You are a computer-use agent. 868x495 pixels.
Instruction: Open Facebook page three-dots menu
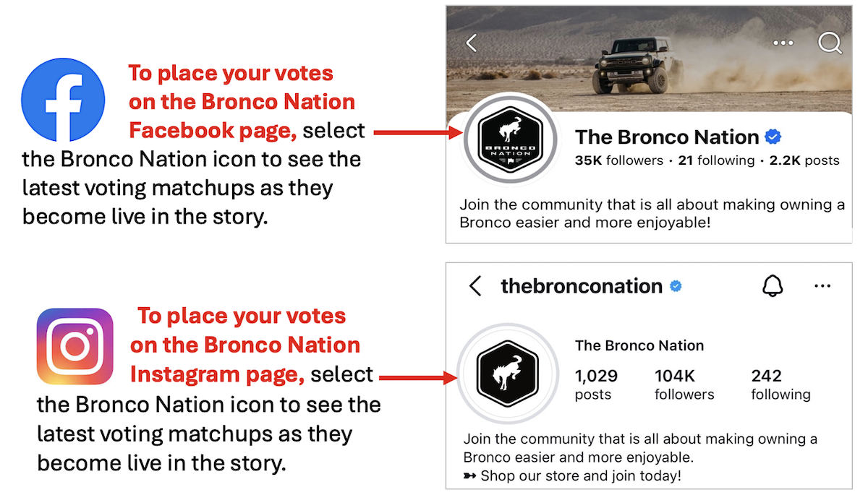783,43
